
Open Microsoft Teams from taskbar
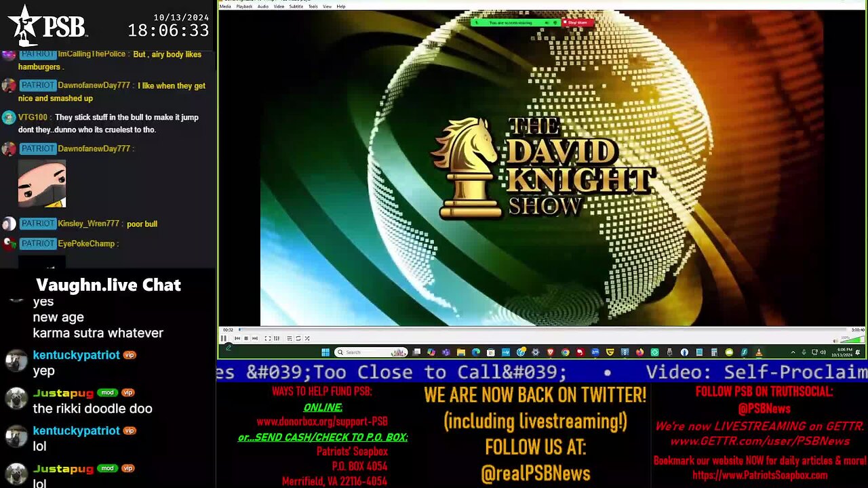(446, 352)
